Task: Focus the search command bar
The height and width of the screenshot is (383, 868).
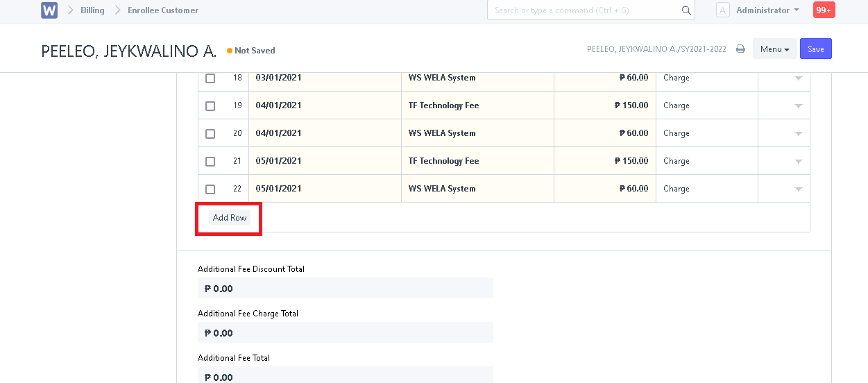Action: coord(591,10)
